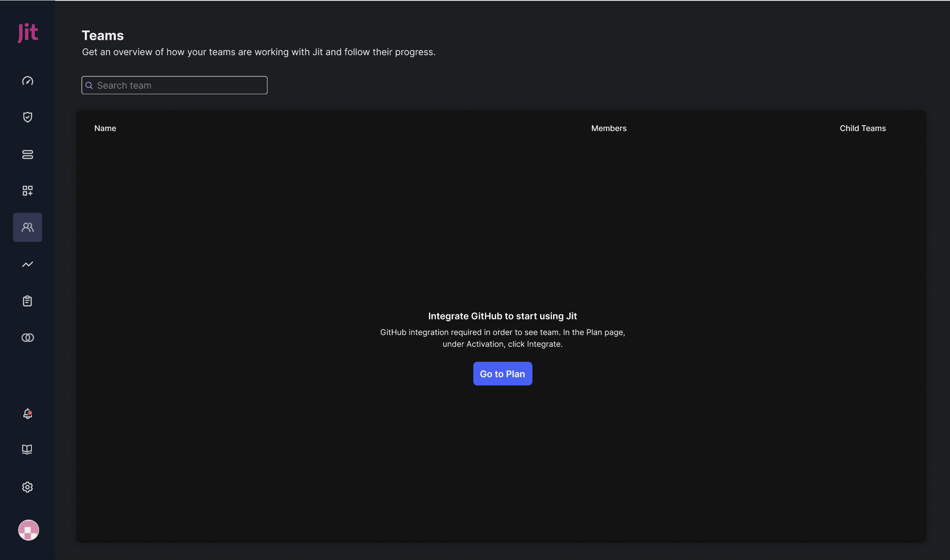Screen dimensions: 950x560
Task: Click the Jit logo
Action: (x=28, y=33)
